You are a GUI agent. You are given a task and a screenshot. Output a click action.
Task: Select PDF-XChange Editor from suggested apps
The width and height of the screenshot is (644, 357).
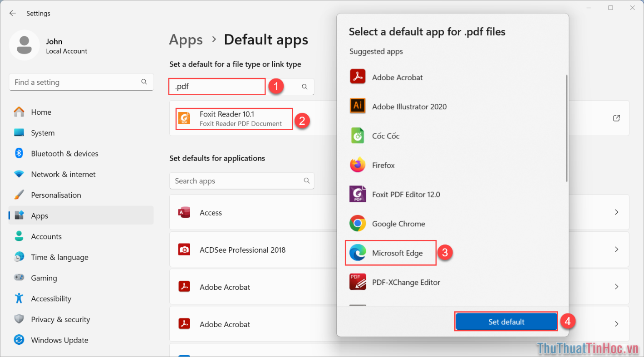tap(406, 282)
